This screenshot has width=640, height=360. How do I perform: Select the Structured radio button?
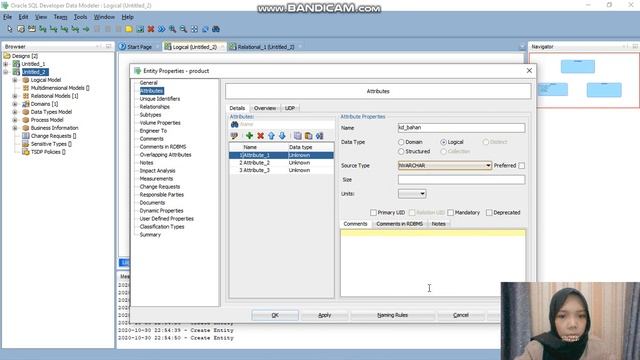point(401,151)
